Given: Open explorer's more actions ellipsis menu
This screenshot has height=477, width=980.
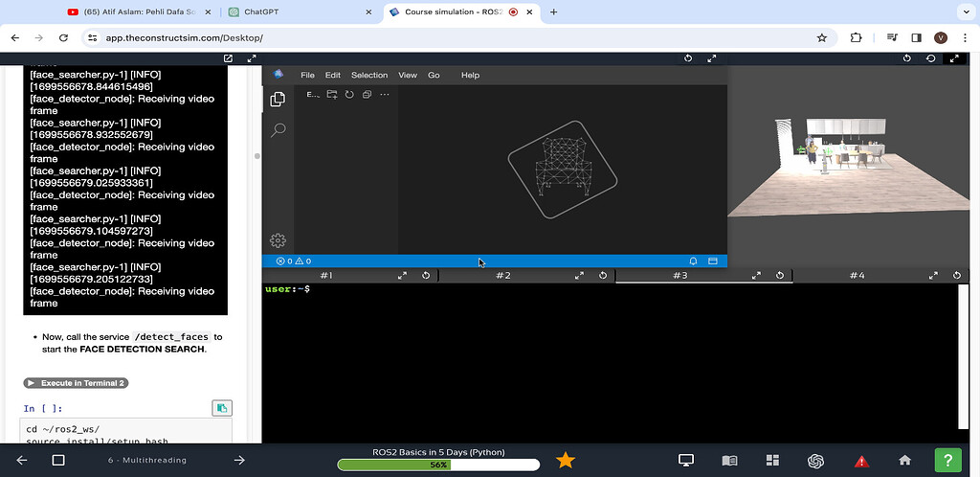Looking at the screenshot, I should [385, 95].
